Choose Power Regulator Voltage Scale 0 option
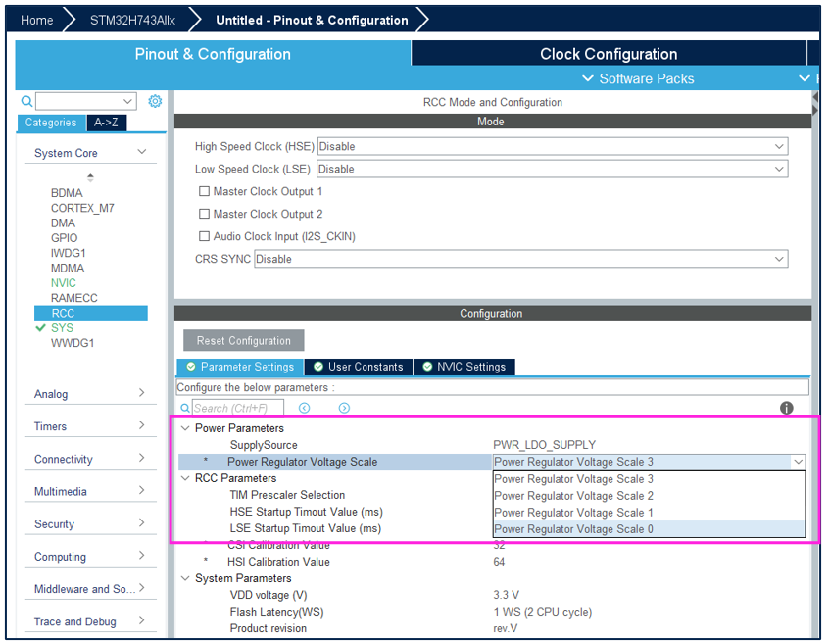The width and height of the screenshot is (830, 644). (649, 529)
